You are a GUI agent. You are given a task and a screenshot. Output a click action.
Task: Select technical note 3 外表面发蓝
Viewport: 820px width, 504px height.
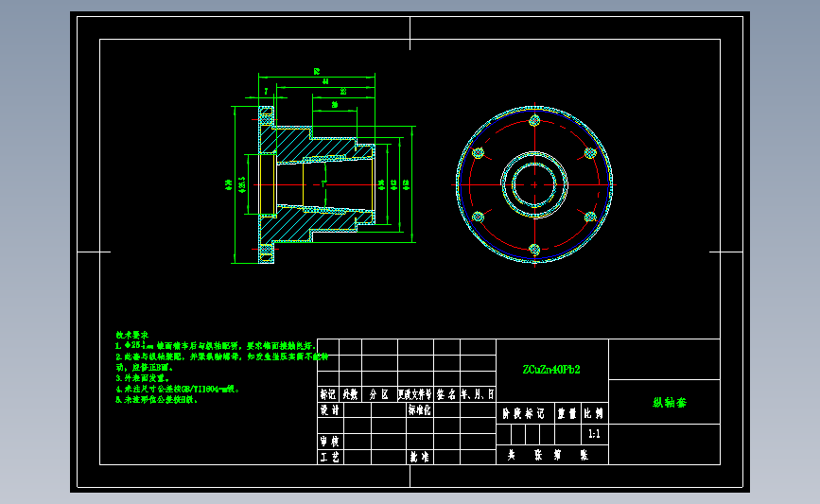click(x=142, y=378)
